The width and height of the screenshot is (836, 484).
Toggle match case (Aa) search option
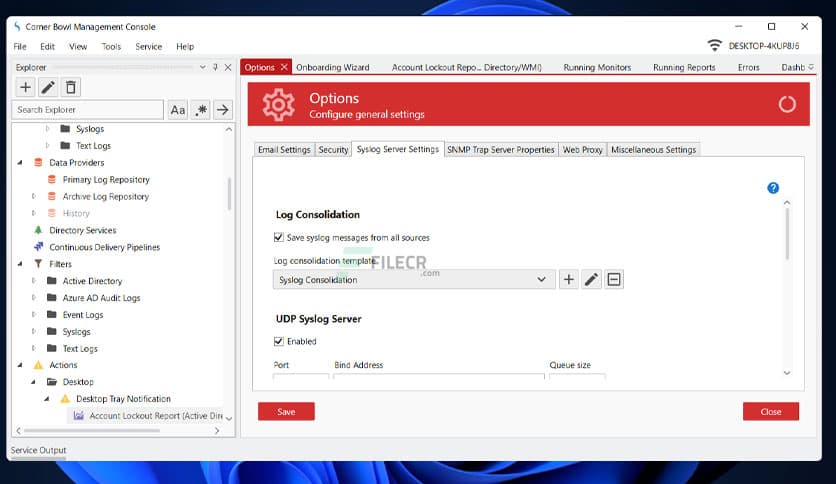tap(178, 110)
